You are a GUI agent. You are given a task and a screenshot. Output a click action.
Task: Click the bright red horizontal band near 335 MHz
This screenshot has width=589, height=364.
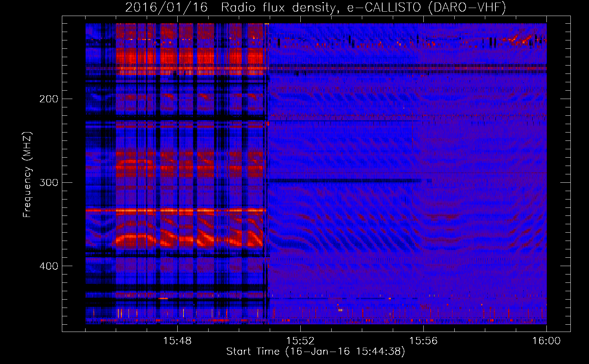coord(175,210)
